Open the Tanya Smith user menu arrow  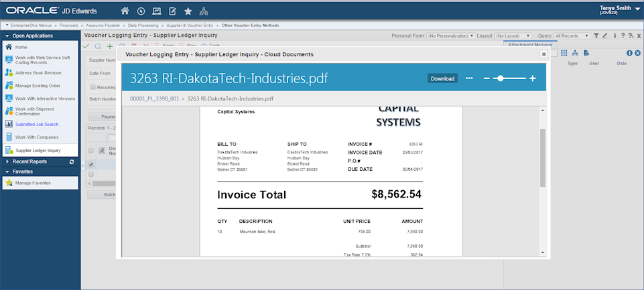tap(637, 10)
